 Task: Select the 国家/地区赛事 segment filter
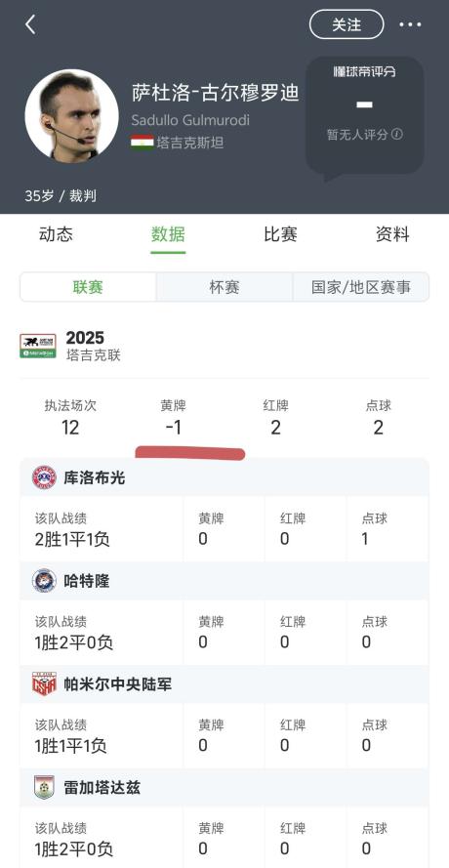[361, 287]
